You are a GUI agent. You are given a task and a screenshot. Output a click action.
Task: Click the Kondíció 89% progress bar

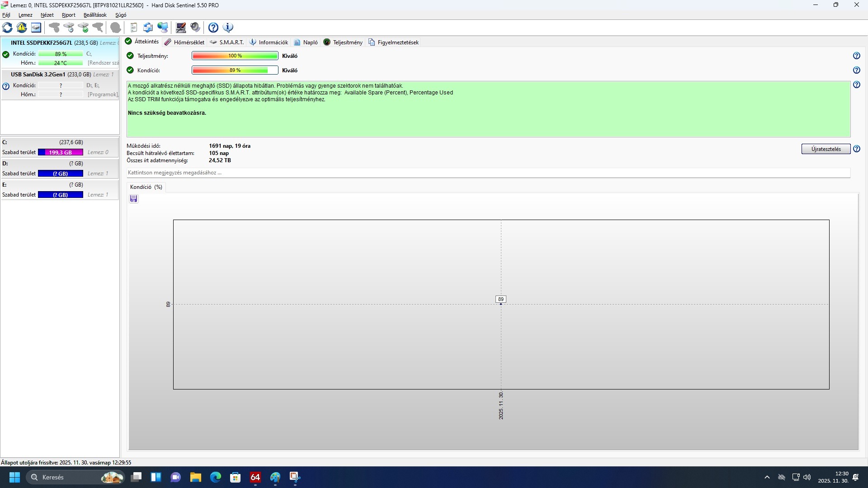pyautogui.click(x=235, y=70)
